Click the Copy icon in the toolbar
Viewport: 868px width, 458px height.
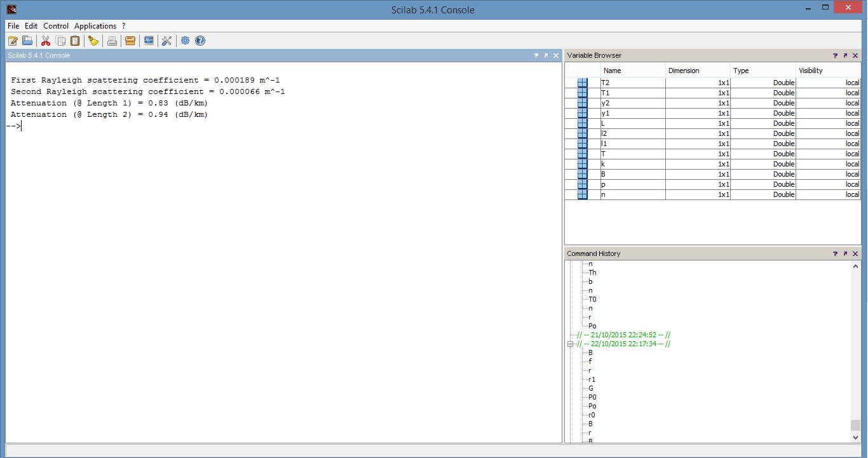point(61,41)
